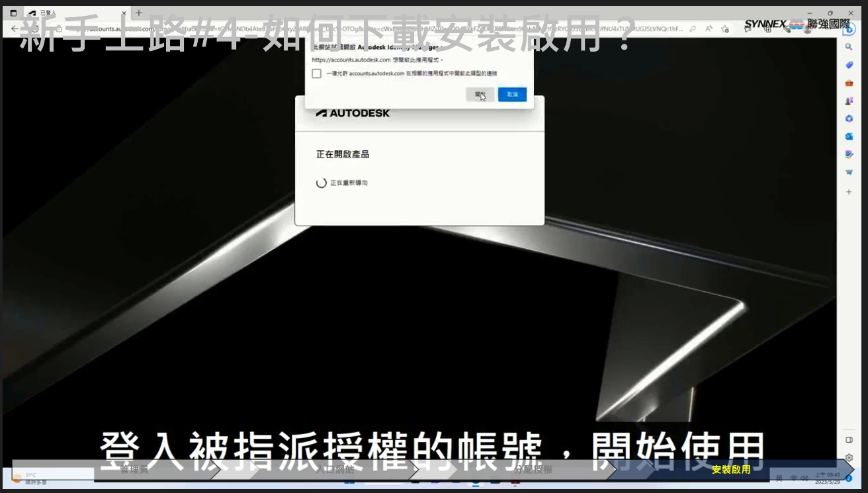Open the Shopping tag icon in sidebar

pos(849,65)
